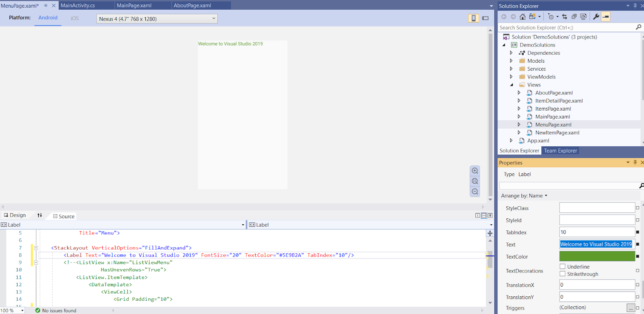Pin the Properties panel
Image resolution: width=644 pixels, height=314 pixels.
(x=635, y=162)
